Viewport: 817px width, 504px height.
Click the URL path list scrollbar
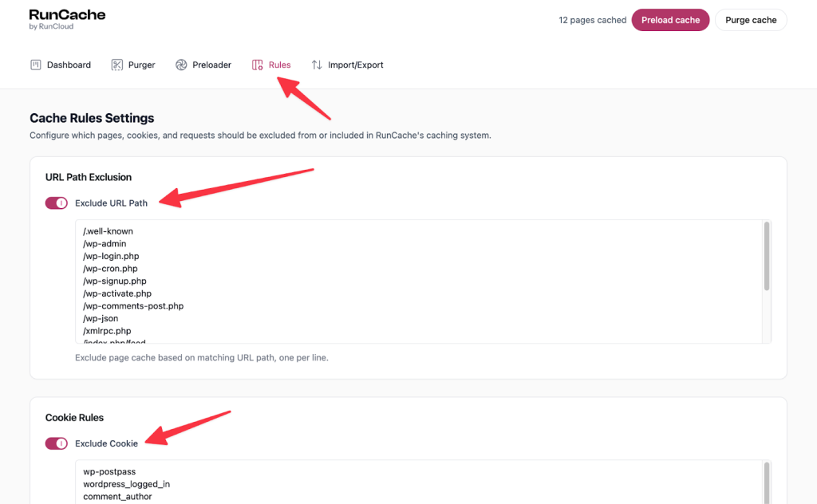pos(767,256)
